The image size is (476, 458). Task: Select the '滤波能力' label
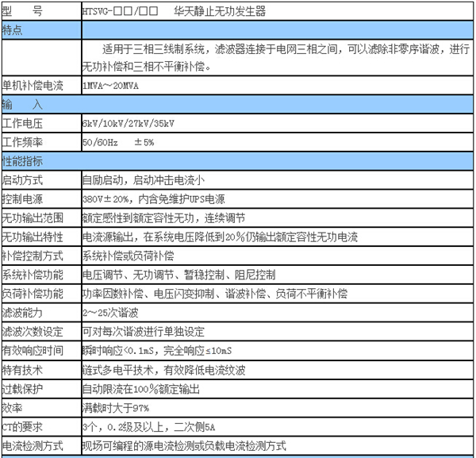(x=22, y=313)
